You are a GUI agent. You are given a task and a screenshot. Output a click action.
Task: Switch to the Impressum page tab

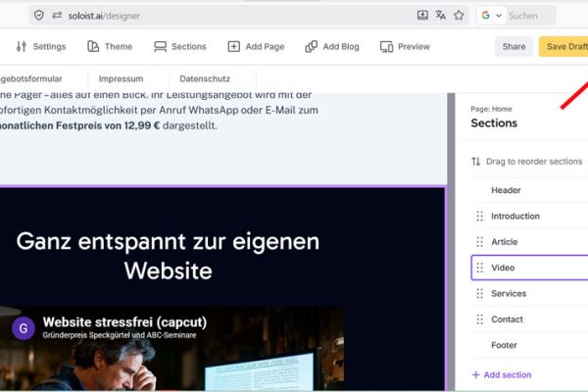[121, 78]
